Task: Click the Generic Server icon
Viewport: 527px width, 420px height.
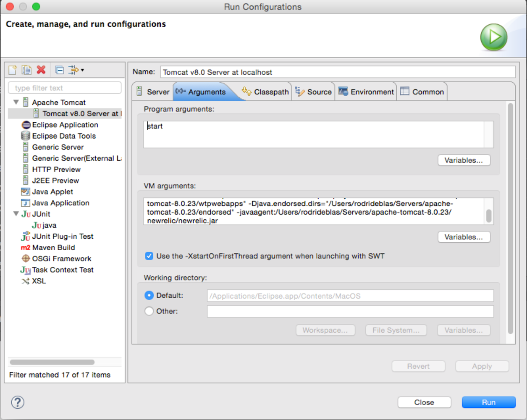Action: click(x=26, y=147)
